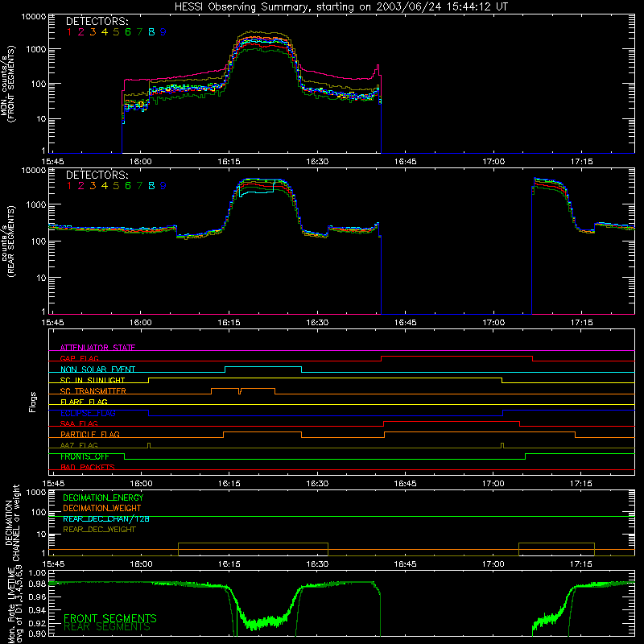
Task: Click green detector 6 in front segments legend
Action: pos(128,32)
